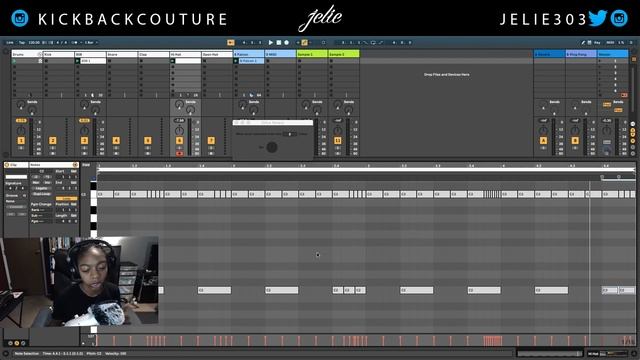The width and height of the screenshot is (640, 360).
Task: Click the Dupl.Loop button
Action: tap(42, 194)
